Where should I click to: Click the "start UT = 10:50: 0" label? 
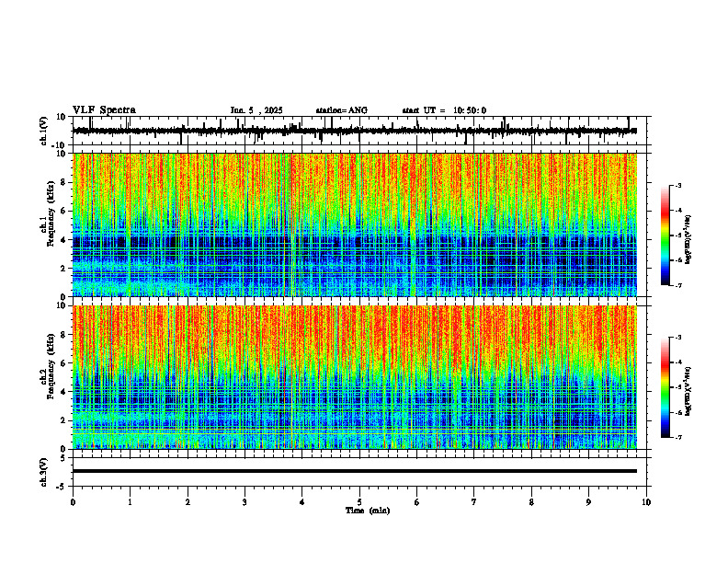point(444,110)
